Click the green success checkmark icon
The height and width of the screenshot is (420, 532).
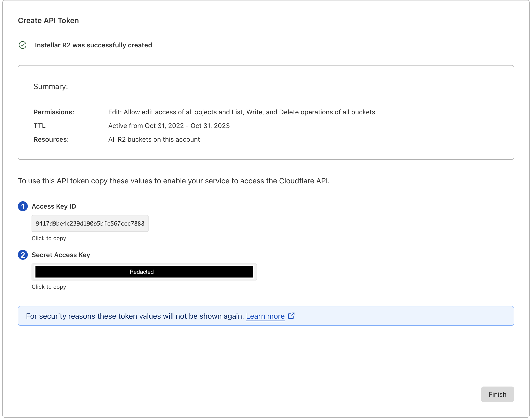pyautogui.click(x=23, y=45)
